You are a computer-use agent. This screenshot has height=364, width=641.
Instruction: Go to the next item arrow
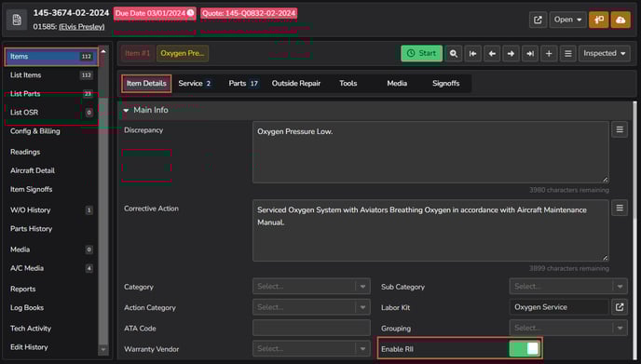pyautogui.click(x=511, y=53)
